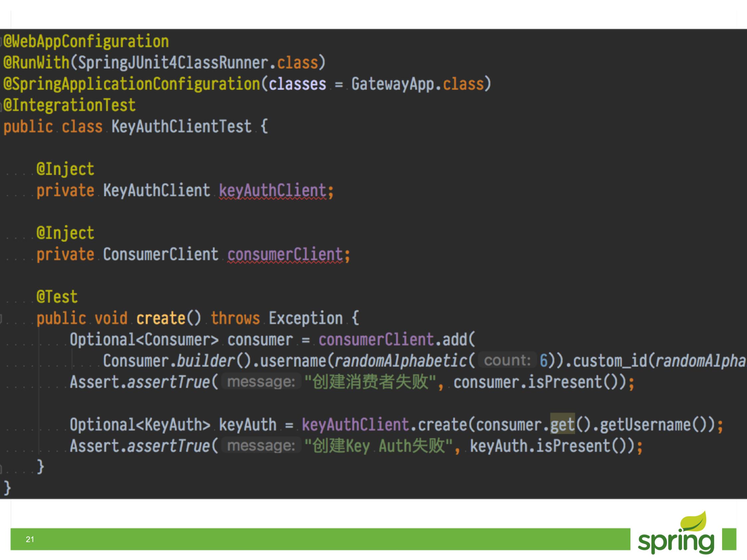747x560 pixels.
Task: Click the underlined keyAuthClient field
Action: coord(272,191)
